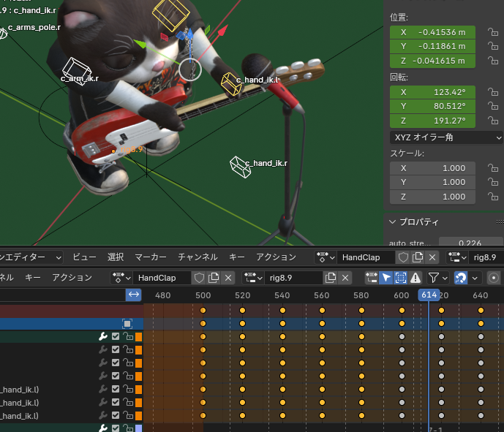Invert channel filter double-arrow button
The image size is (504, 432).
click(x=134, y=295)
